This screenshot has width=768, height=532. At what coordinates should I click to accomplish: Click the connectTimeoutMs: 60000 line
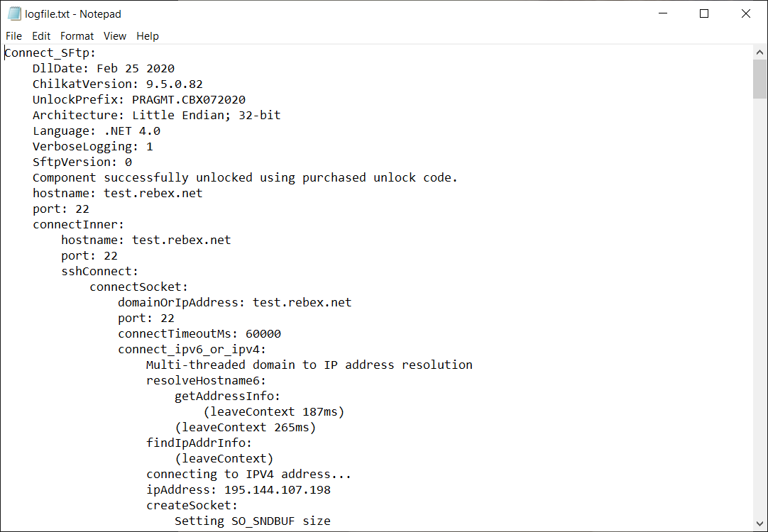[x=199, y=333]
